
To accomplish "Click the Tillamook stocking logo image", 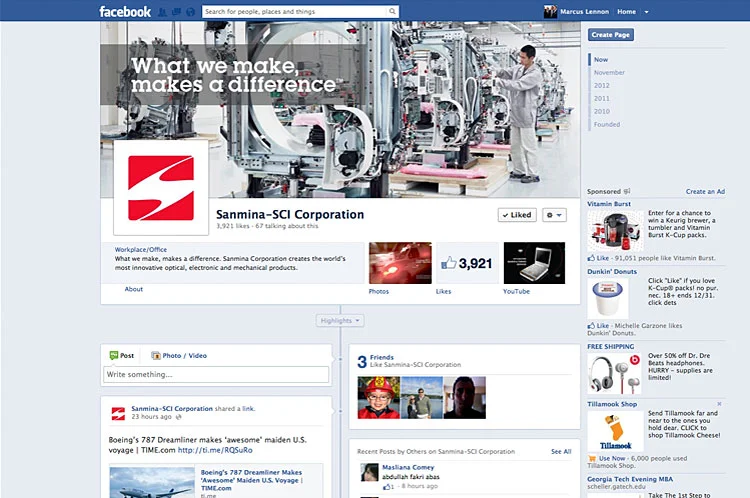I will [x=616, y=432].
